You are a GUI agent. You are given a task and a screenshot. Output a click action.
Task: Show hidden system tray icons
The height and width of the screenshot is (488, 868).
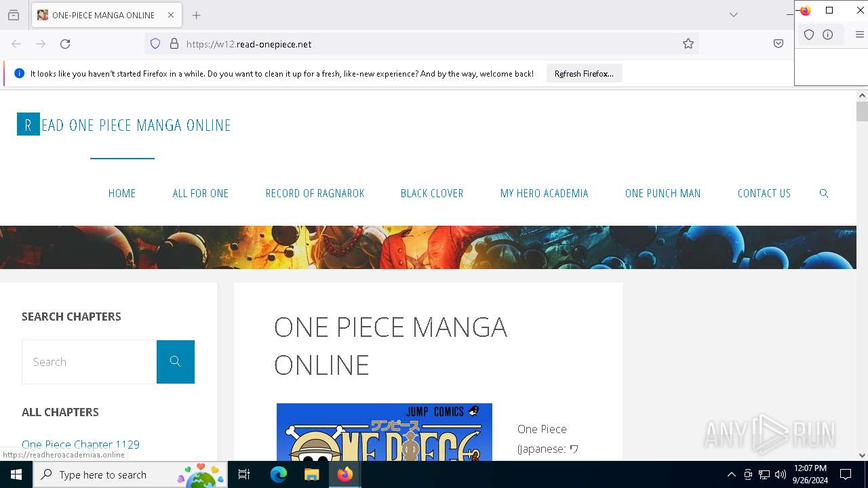coord(731,474)
